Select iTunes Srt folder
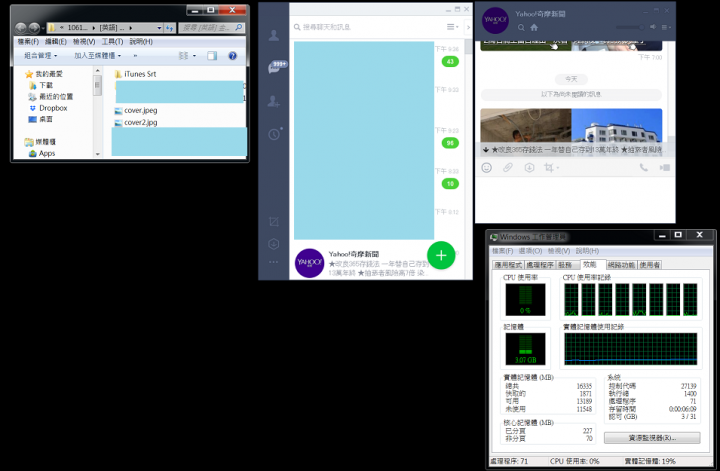Viewport: 720px width, 471px height. tap(135, 74)
